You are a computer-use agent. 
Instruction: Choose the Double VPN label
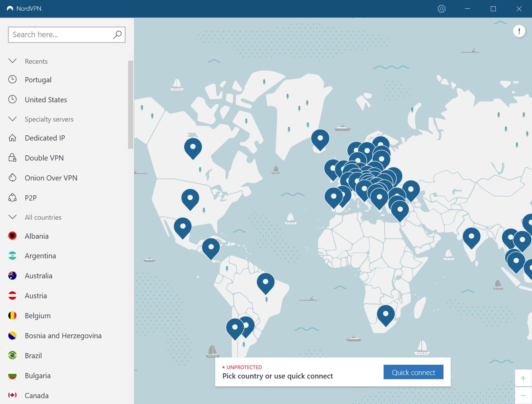coord(44,158)
